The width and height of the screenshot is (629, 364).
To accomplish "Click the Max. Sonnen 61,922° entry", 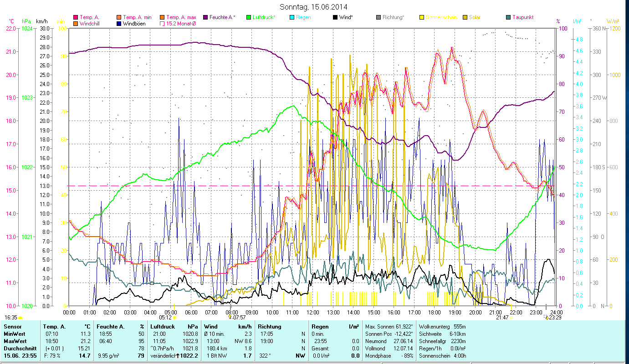I will click(x=389, y=327).
